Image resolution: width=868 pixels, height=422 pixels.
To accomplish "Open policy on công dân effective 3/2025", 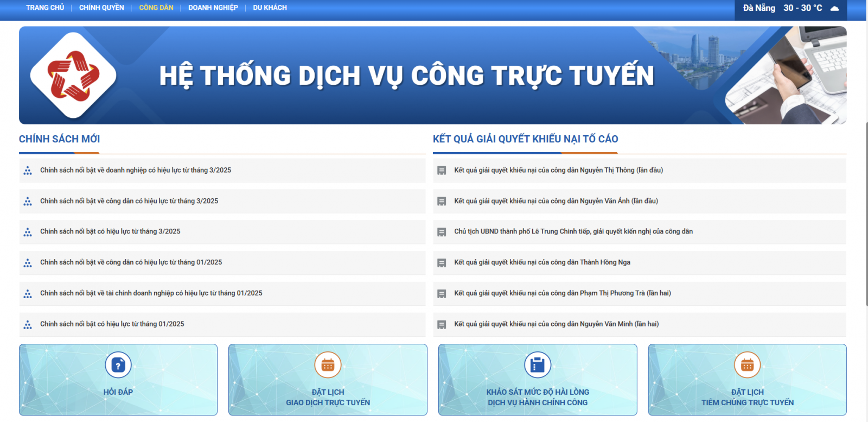I will pos(129,201).
